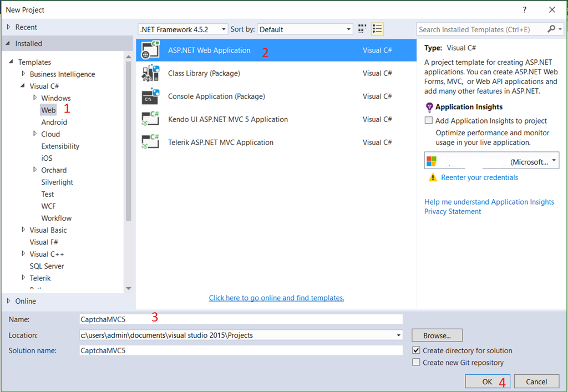Click the Telerik ASP.NET MVC Application icon

pos(150,142)
